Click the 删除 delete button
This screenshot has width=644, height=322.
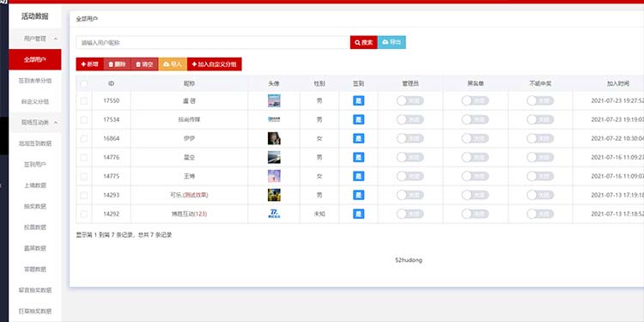coord(117,64)
